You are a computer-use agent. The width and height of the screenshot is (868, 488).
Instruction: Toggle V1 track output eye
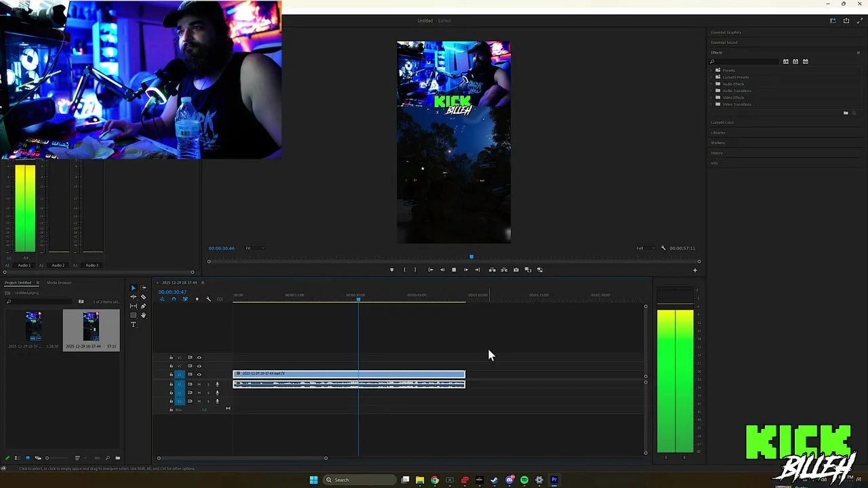199,375
